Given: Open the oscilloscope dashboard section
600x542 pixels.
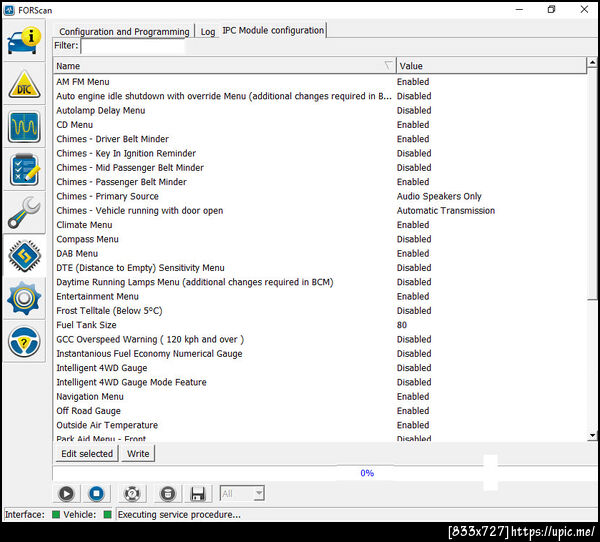Looking at the screenshot, I should point(24,127).
